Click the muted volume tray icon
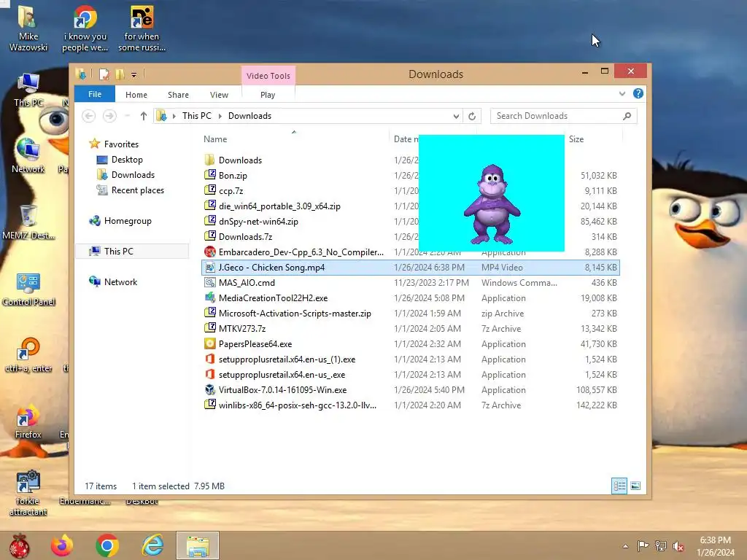The image size is (747, 560). (678, 546)
